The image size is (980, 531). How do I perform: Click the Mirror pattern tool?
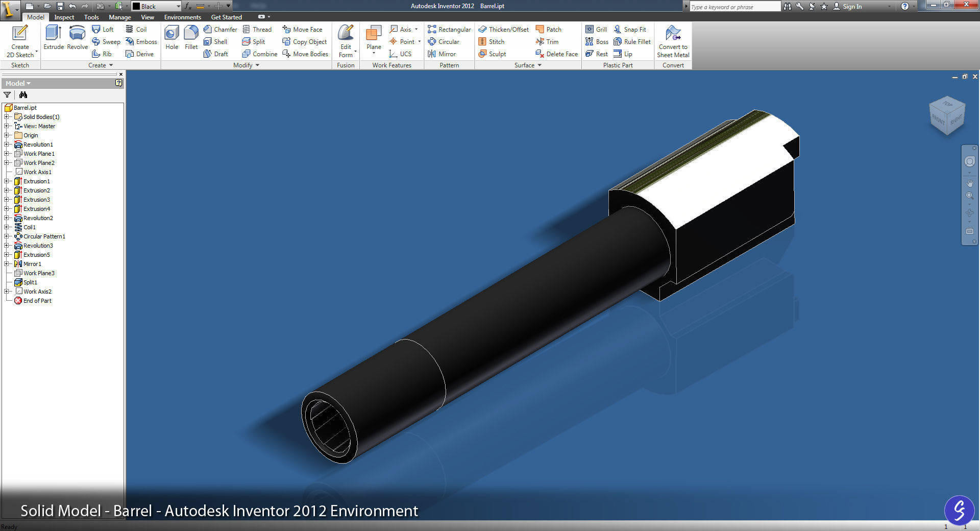(442, 54)
